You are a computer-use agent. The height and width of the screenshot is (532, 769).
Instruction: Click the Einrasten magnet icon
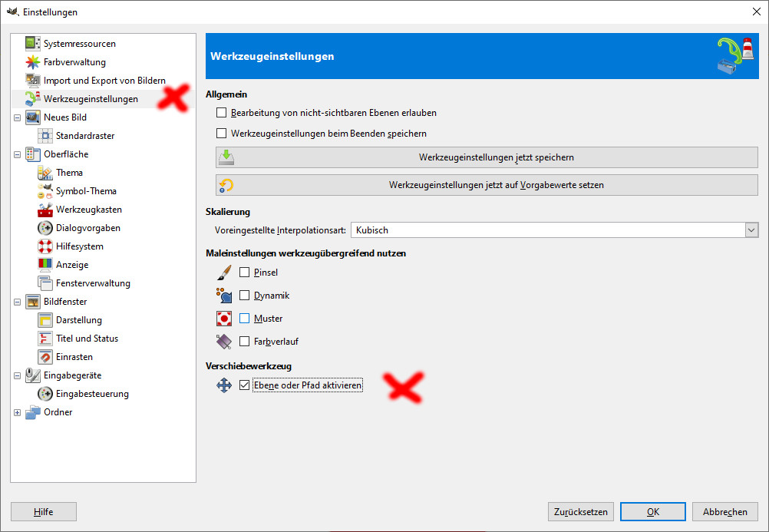coord(45,357)
